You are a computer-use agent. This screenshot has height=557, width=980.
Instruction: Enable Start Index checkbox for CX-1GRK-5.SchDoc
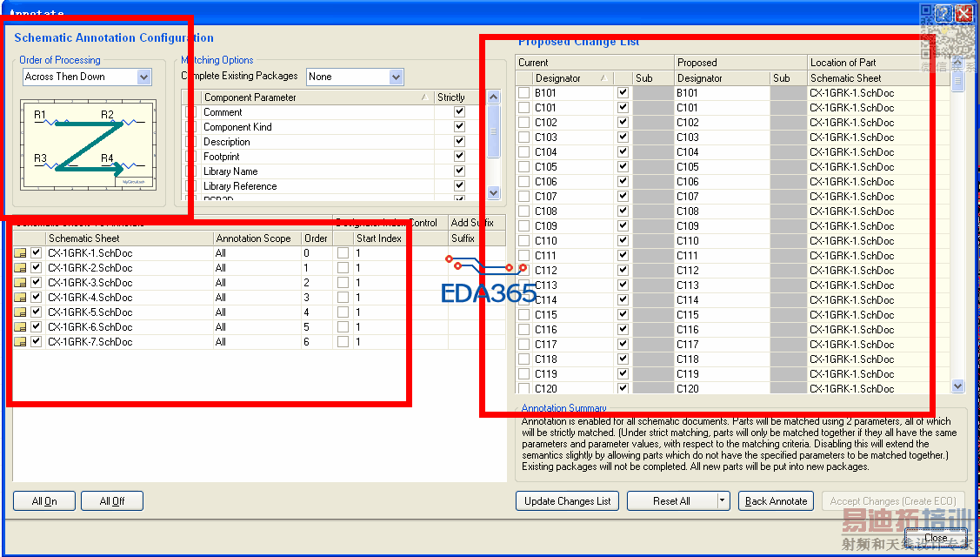[343, 312]
